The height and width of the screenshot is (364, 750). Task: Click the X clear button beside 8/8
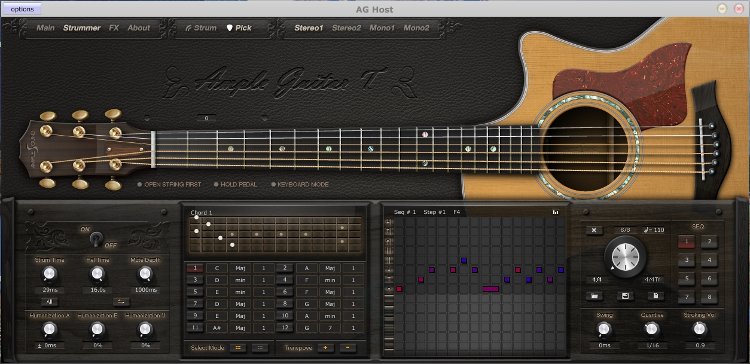point(594,230)
